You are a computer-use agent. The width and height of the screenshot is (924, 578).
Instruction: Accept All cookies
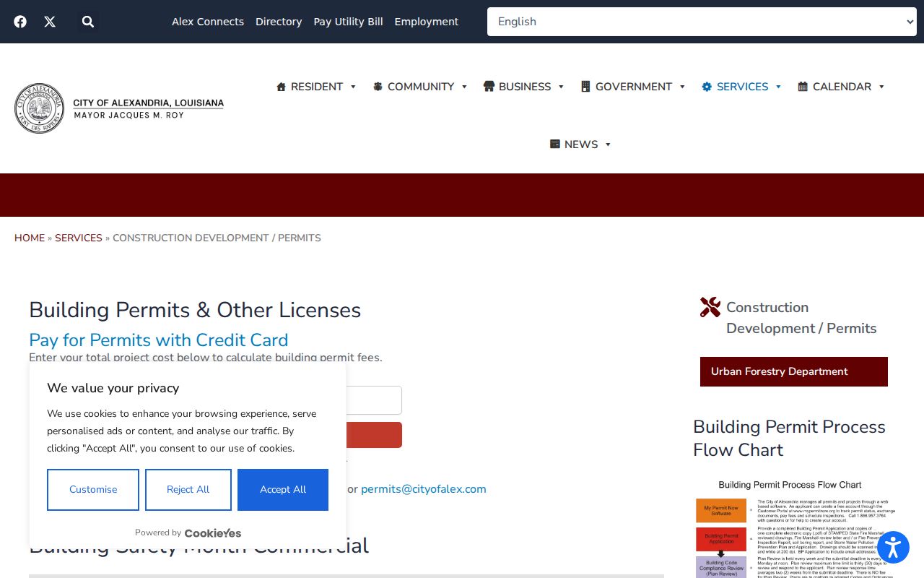coord(283,490)
